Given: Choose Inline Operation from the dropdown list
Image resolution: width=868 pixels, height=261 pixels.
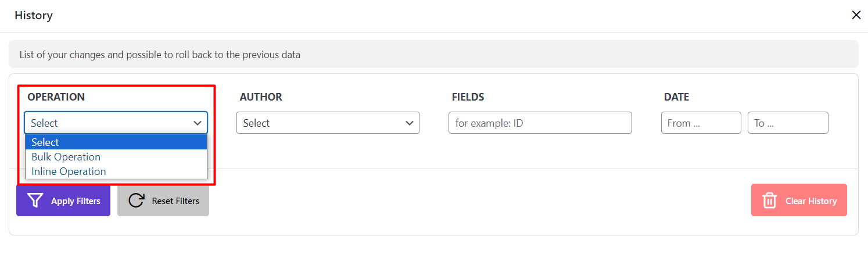Looking at the screenshot, I should [69, 171].
